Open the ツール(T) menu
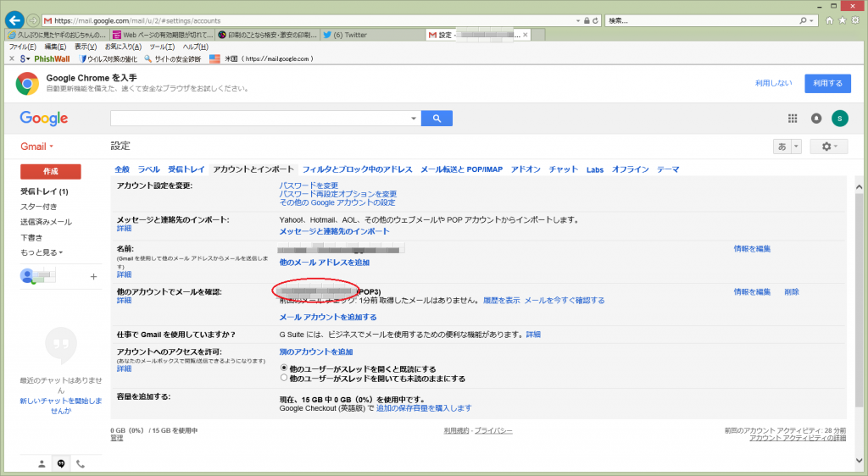 pos(162,47)
